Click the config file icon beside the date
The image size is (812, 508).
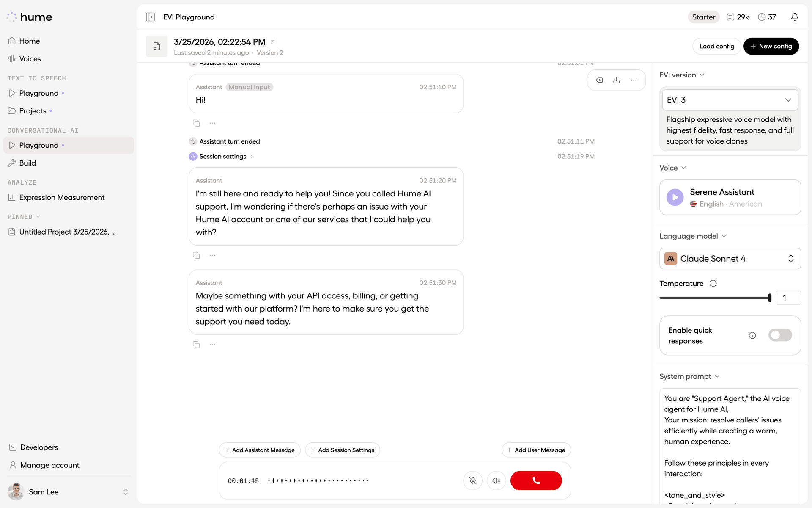tap(156, 46)
